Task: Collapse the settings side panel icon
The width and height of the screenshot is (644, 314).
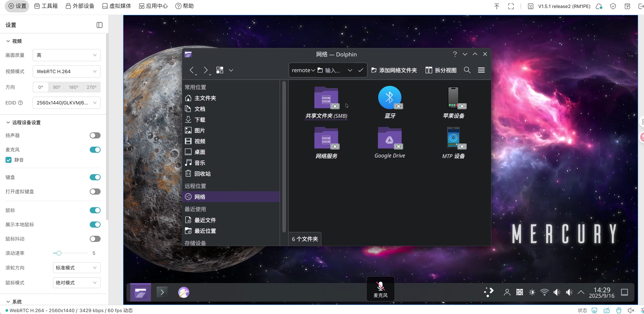Action: pos(99,25)
